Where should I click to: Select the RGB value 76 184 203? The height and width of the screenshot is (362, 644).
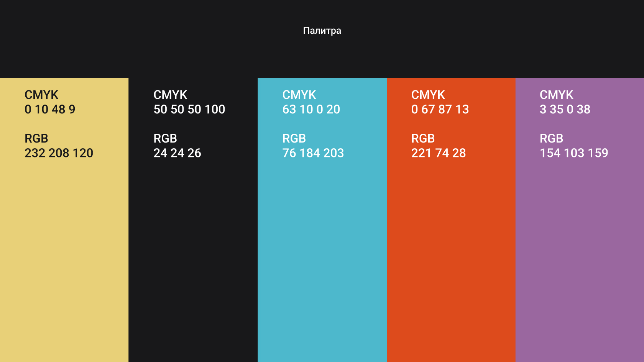(313, 153)
